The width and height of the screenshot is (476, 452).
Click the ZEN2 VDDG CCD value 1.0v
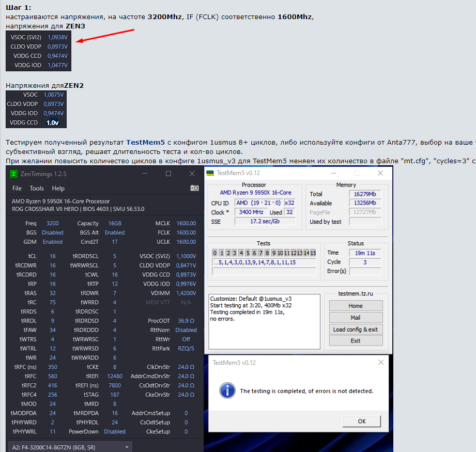coord(53,122)
